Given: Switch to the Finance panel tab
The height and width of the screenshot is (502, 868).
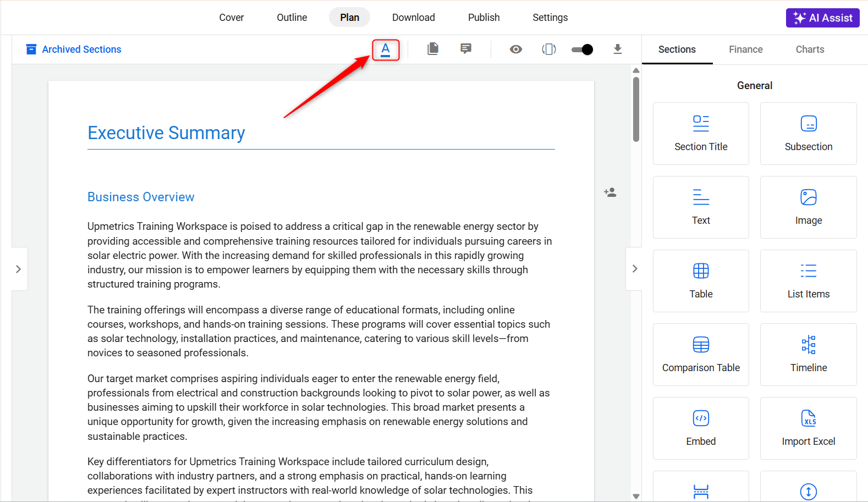Looking at the screenshot, I should (746, 49).
